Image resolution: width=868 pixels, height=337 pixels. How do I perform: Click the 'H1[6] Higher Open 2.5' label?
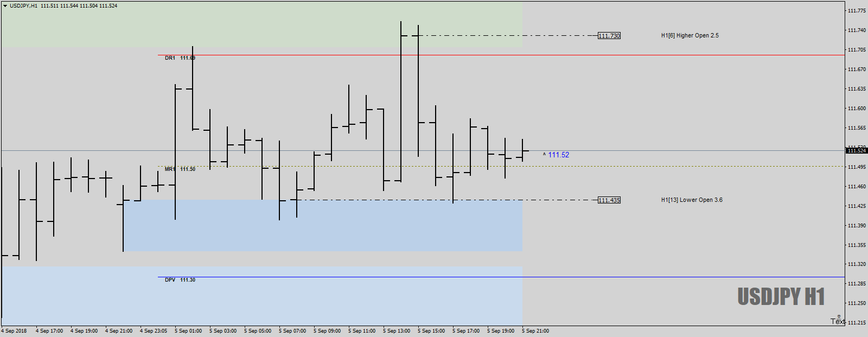click(x=690, y=35)
